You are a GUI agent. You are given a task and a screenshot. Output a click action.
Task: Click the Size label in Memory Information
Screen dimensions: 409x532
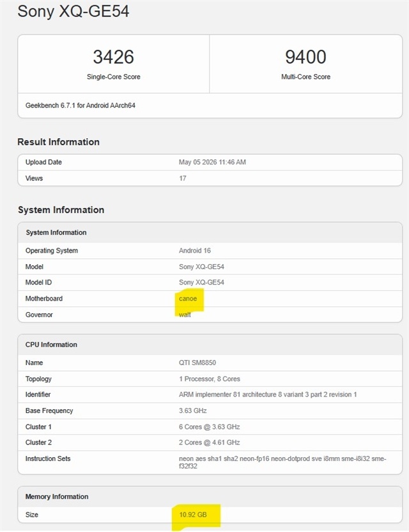coord(31,515)
